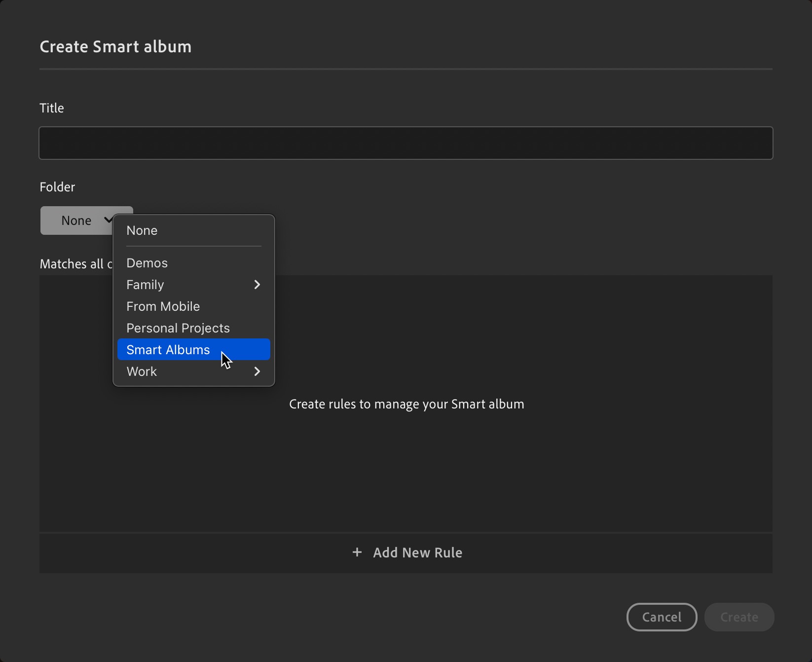The width and height of the screenshot is (812, 662).
Task: Click Add New Rule
Action: (x=417, y=552)
